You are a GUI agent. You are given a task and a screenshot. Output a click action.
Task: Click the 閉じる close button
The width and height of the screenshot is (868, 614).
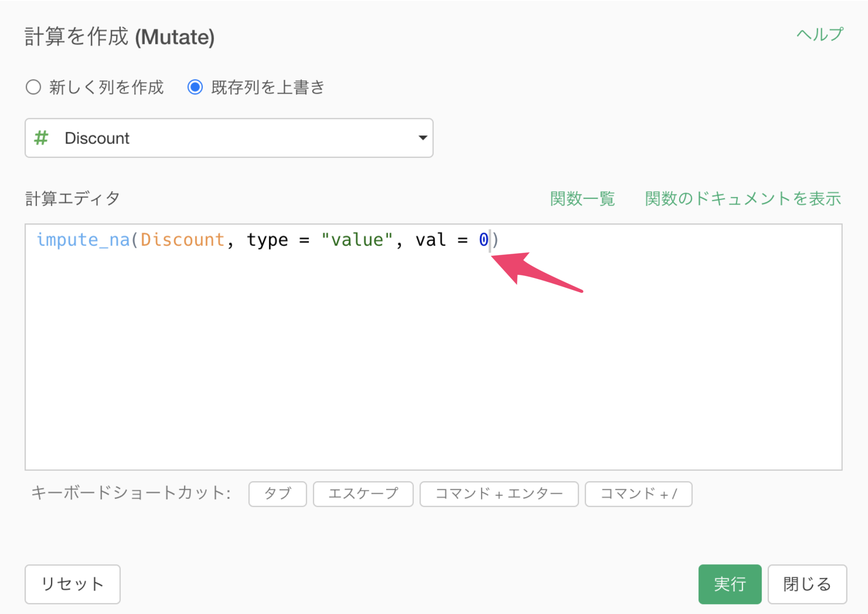click(x=807, y=584)
